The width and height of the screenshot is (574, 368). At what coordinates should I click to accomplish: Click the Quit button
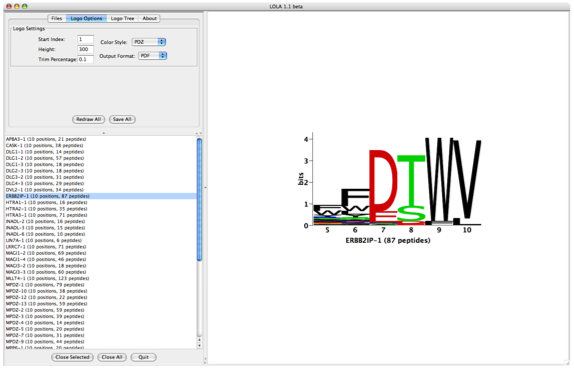(144, 357)
